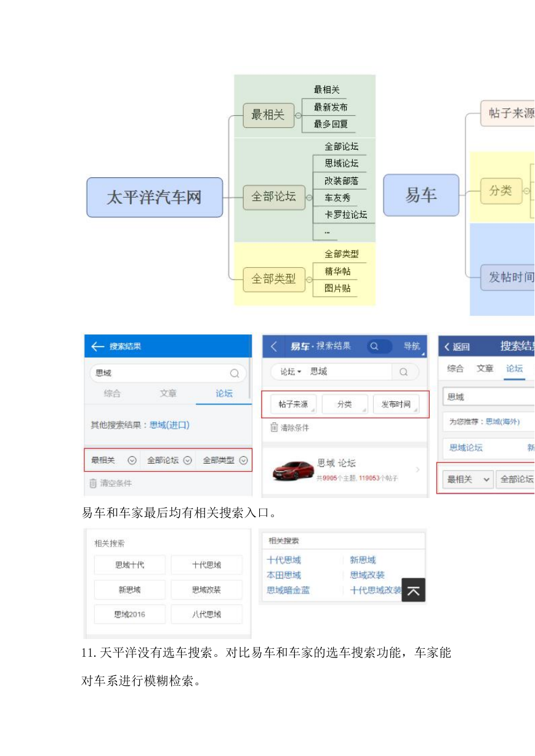
Task: Select the 易车 mind map root node
Action: (x=421, y=195)
